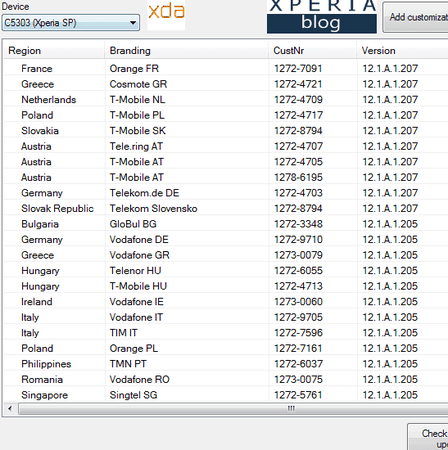Select the Telekom Slovensko row
448x450 pixels.
[226, 208]
